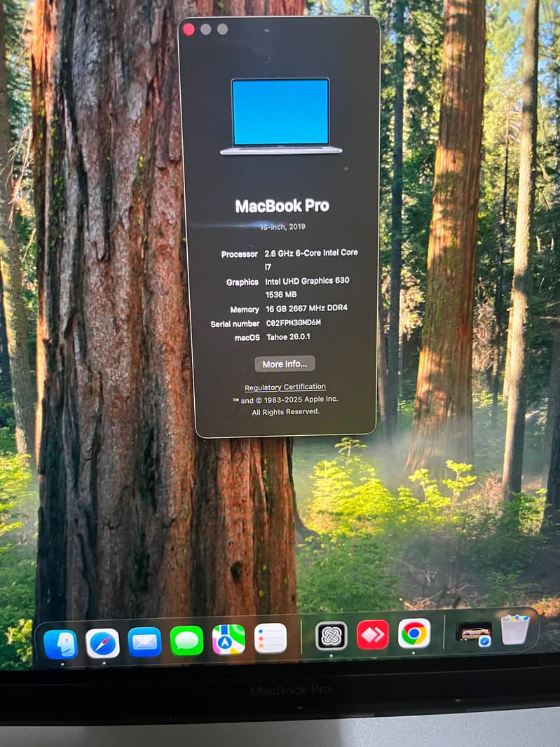Select serial number C02FPM3GMD6M
560x747 pixels.
tap(293, 322)
